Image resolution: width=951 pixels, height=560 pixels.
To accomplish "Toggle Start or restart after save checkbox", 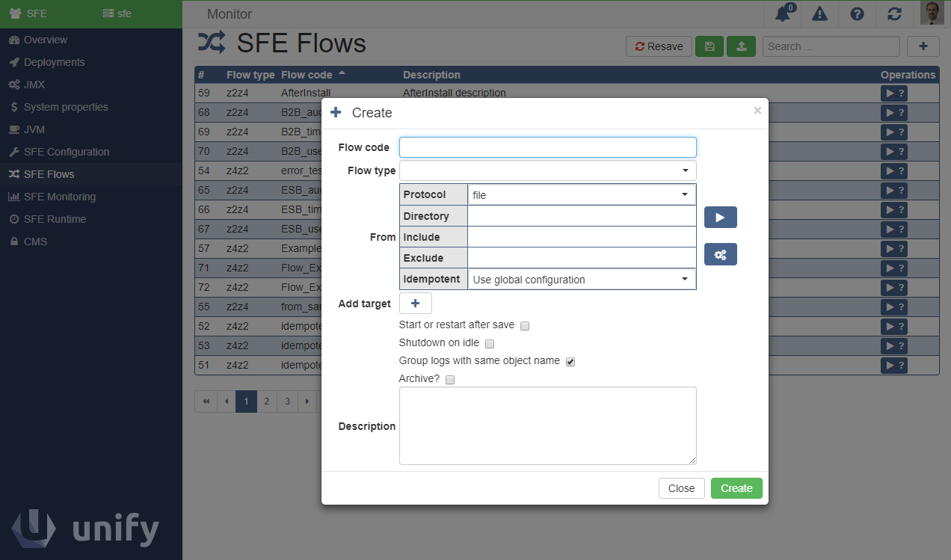I will click(525, 326).
